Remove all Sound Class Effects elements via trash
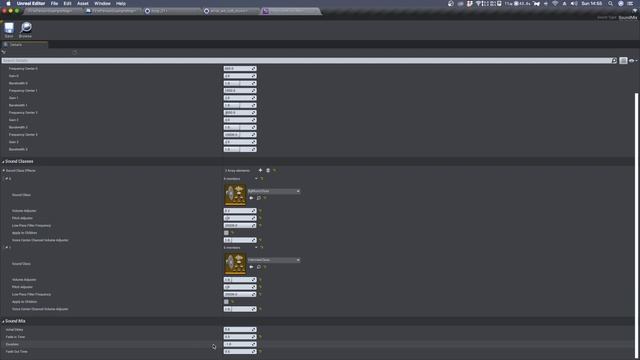Viewport: 640px width, 360px height. pos(268,170)
